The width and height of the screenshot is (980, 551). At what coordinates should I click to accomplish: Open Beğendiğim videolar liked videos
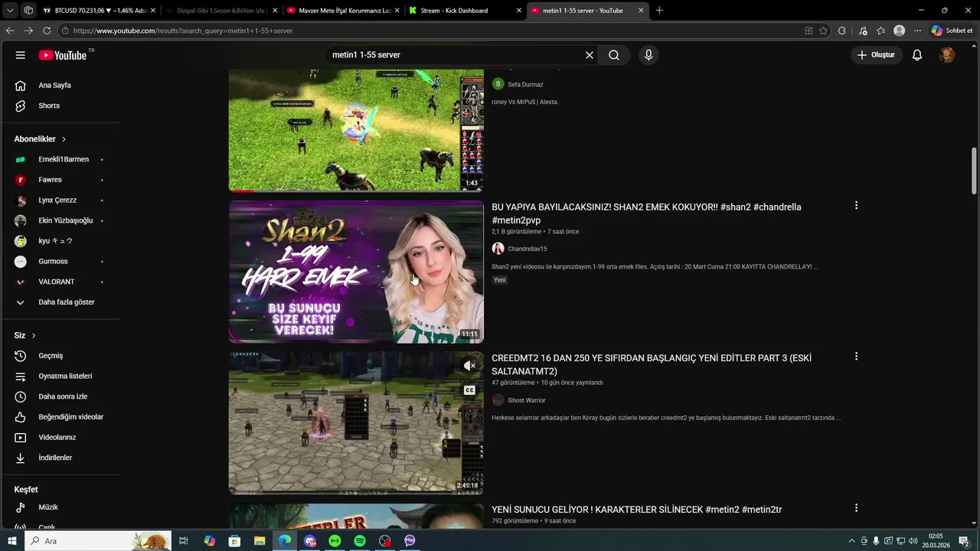tap(60, 417)
